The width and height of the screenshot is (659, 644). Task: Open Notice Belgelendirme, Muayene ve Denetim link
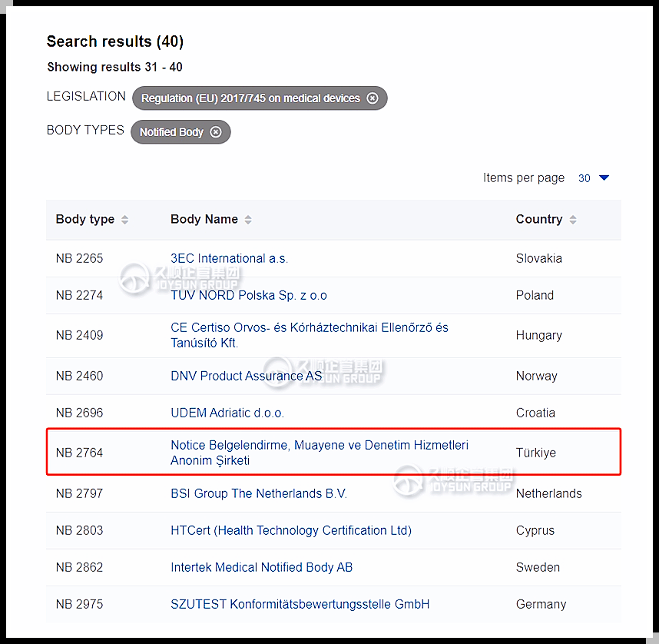(320, 453)
